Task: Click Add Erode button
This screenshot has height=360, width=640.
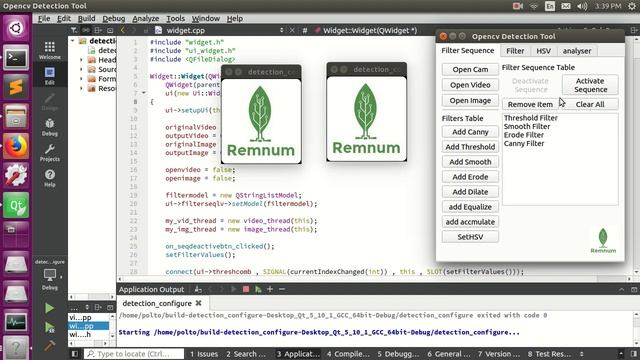Action: point(470,177)
